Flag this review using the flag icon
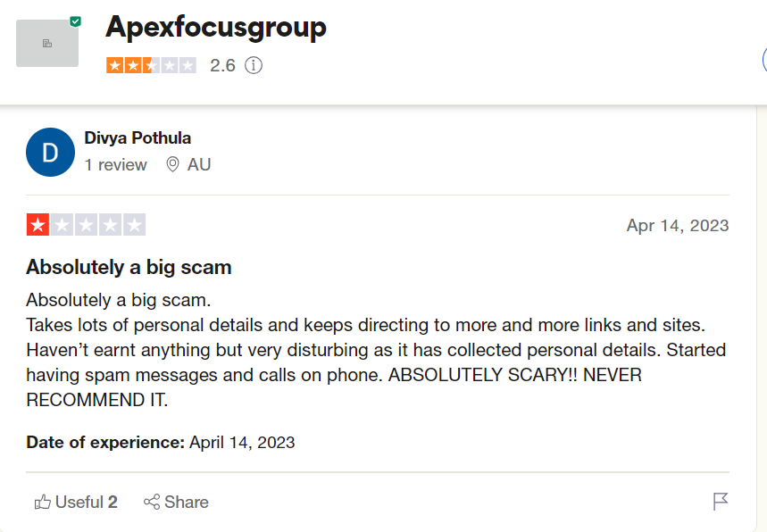Viewport: 767px width, 532px height. click(721, 502)
